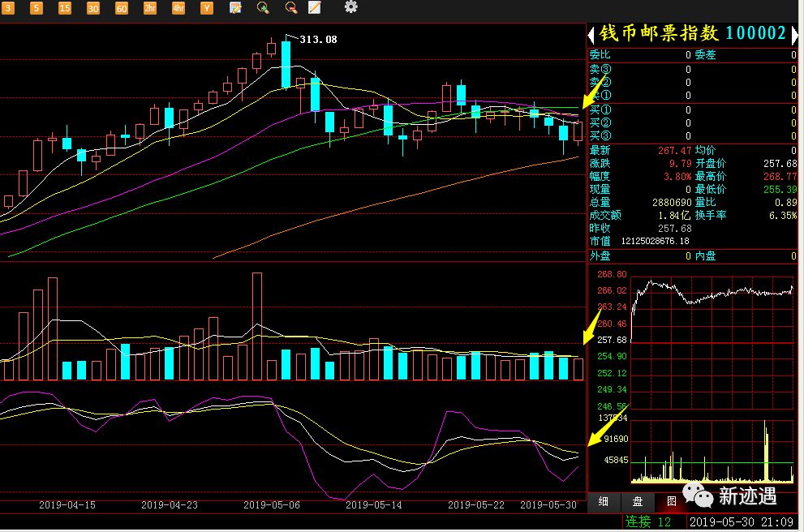The width and height of the screenshot is (804, 532).
Task: Select the 5-minute timeframe button
Action: pyautogui.click(x=36, y=7)
